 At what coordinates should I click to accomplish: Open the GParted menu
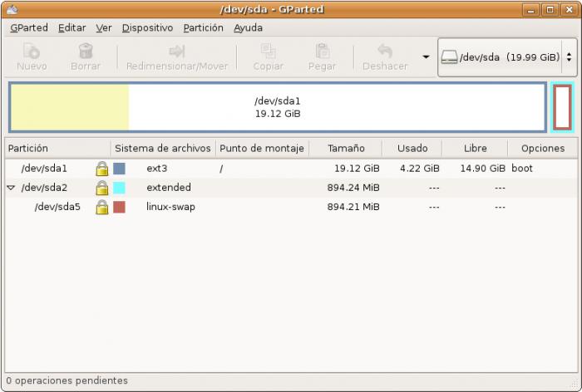point(29,27)
